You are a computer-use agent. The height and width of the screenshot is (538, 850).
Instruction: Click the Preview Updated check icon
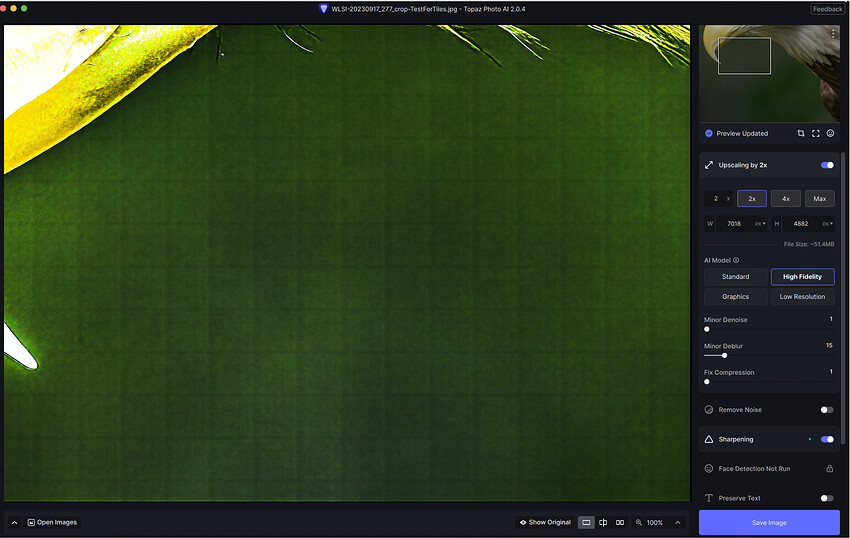coord(709,133)
